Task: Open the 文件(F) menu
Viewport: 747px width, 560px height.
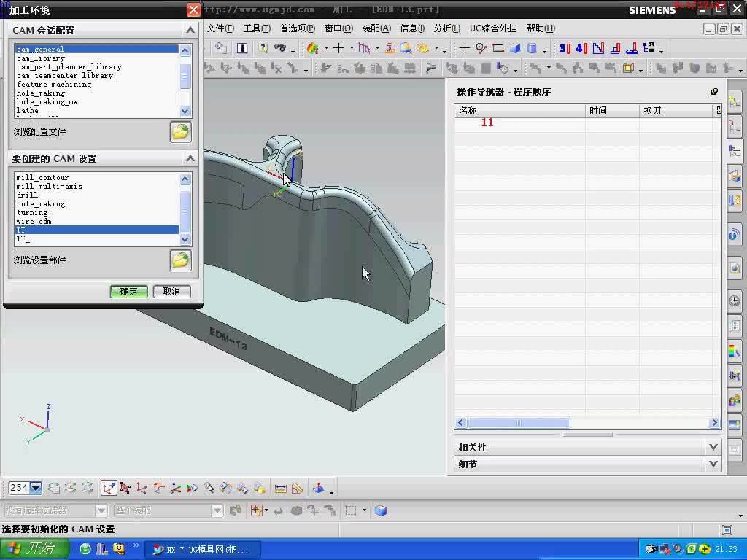Action: 220,28
